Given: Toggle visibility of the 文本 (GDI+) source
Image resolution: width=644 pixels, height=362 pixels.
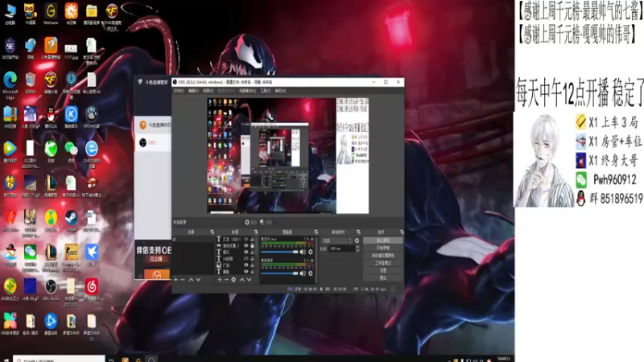Looking at the screenshot, I should point(246,239).
